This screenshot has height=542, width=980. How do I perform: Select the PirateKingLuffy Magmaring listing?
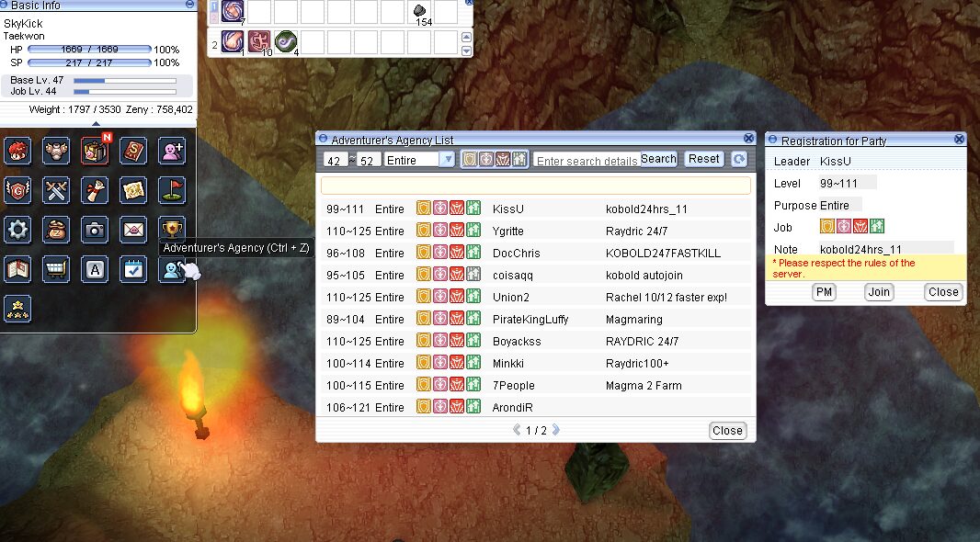[535, 319]
